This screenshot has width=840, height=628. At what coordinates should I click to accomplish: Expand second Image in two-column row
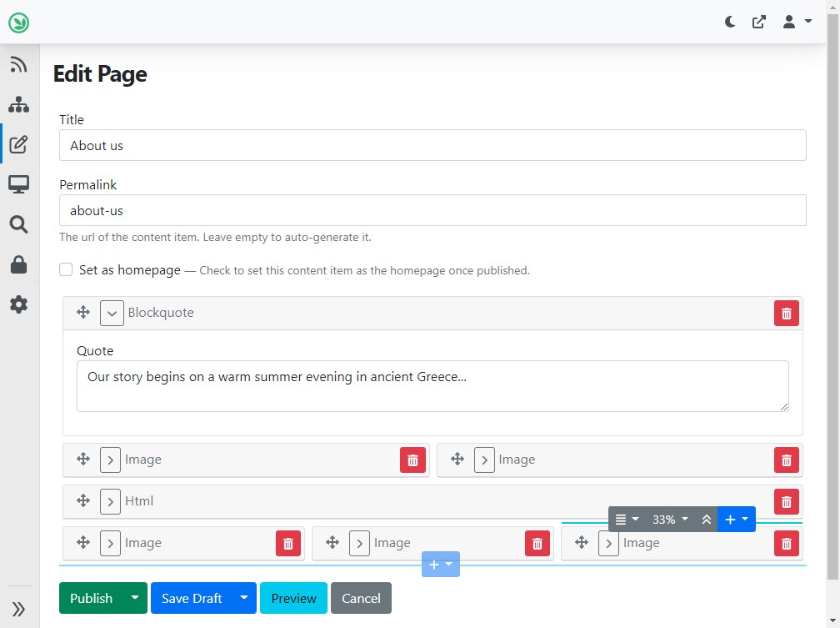(484, 460)
